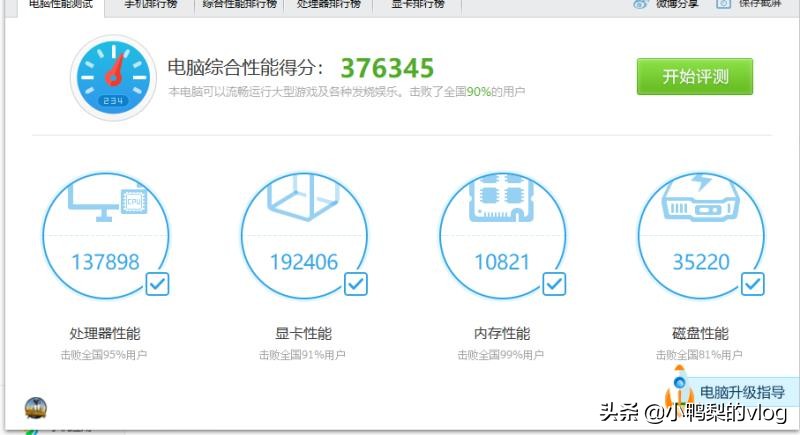Click the camera screenshot icon
The image size is (800, 435).
723,5
